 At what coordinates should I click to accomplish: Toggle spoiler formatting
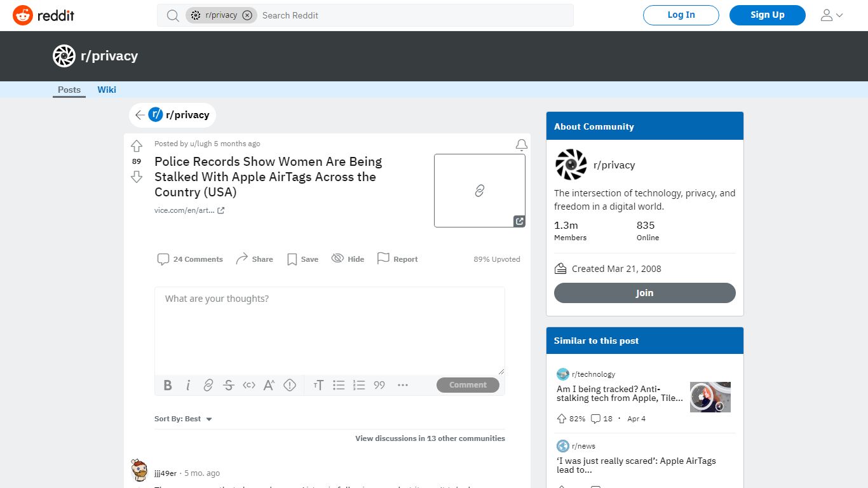(290, 385)
